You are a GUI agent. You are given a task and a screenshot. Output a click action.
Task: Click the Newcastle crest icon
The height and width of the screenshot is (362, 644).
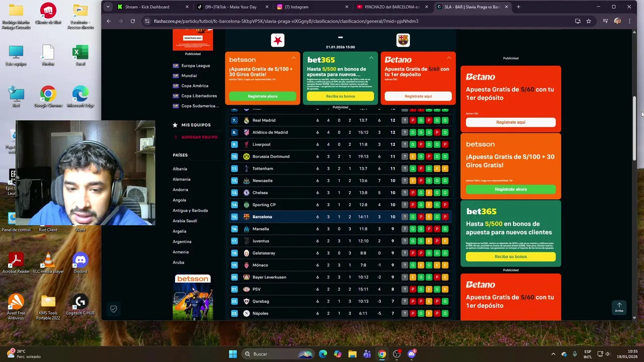247,180
